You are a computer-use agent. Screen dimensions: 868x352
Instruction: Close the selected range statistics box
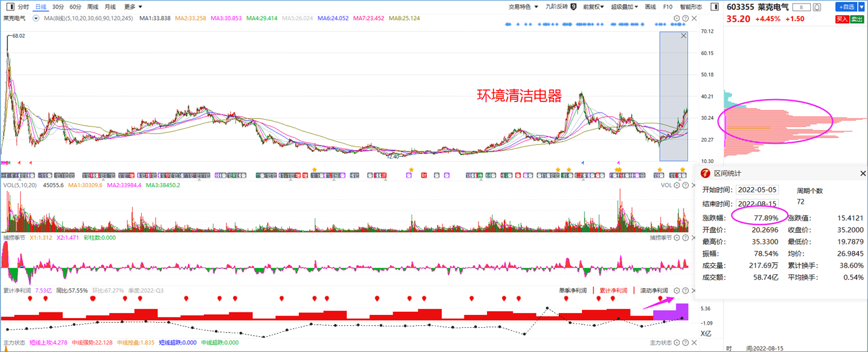pos(683,36)
